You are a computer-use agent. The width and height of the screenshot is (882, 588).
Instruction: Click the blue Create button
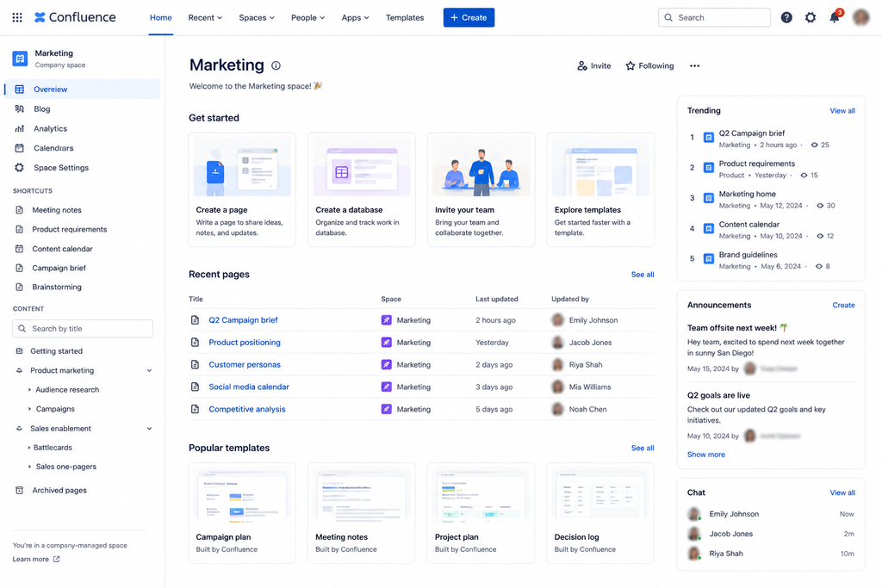coord(469,17)
